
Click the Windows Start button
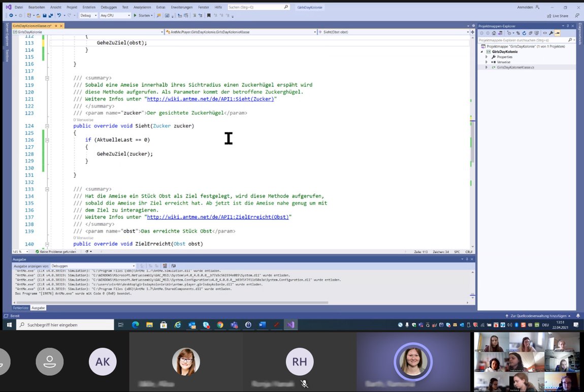[x=9, y=325]
